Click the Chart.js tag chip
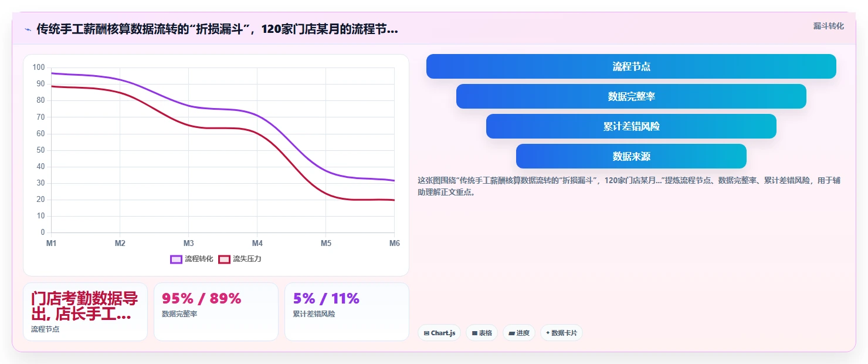 pos(439,333)
